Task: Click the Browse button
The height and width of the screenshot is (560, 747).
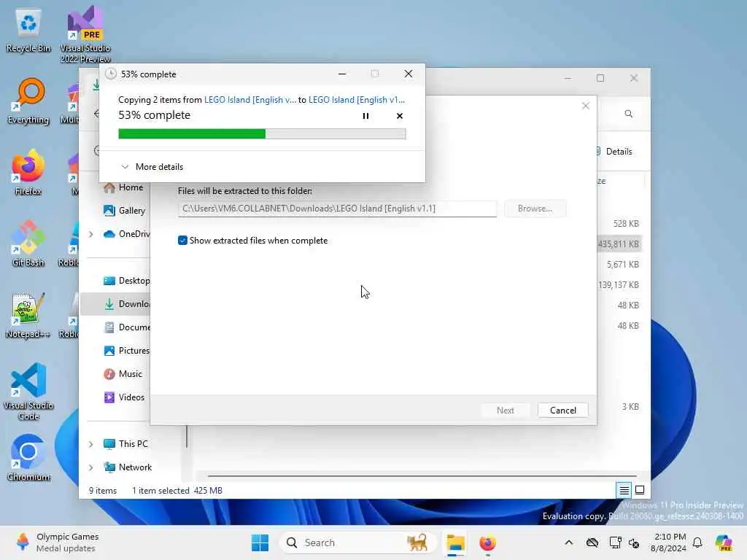Action: point(535,209)
